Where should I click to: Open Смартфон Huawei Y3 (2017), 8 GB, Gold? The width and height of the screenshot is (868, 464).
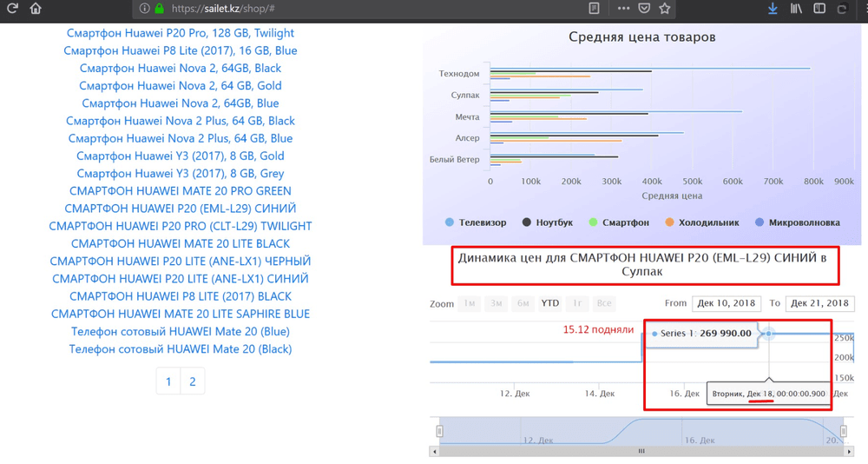[x=181, y=156]
